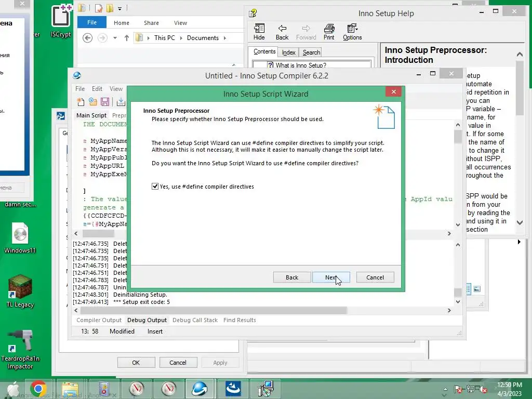Image resolution: width=532 pixels, height=399 pixels.
Task: Click the network status tray icon
Action: click(472, 390)
